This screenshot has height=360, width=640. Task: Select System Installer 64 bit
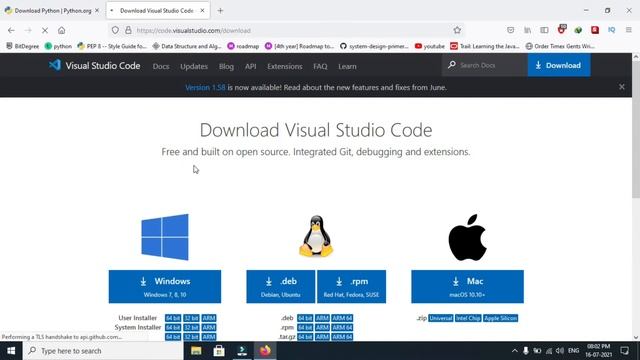[173, 327]
